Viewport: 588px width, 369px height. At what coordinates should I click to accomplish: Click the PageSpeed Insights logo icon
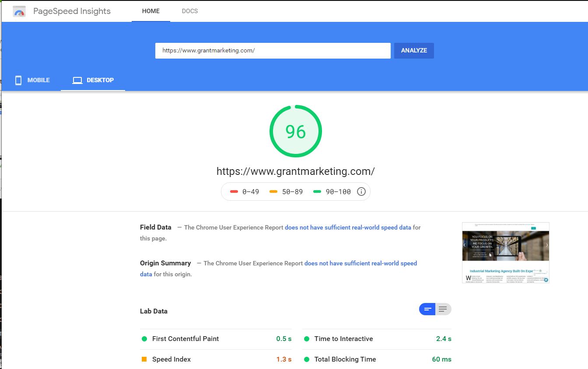tap(19, 11)
